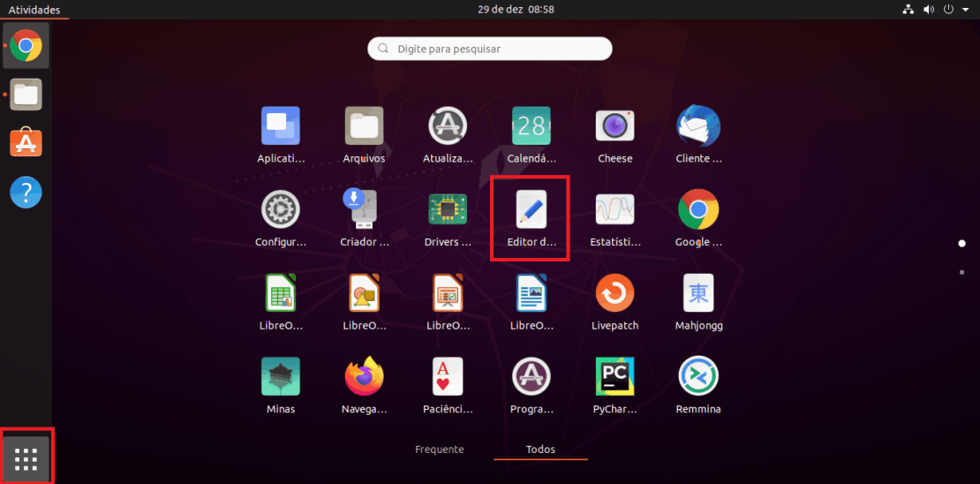Click the power icon in top bar

pos(949,10)
